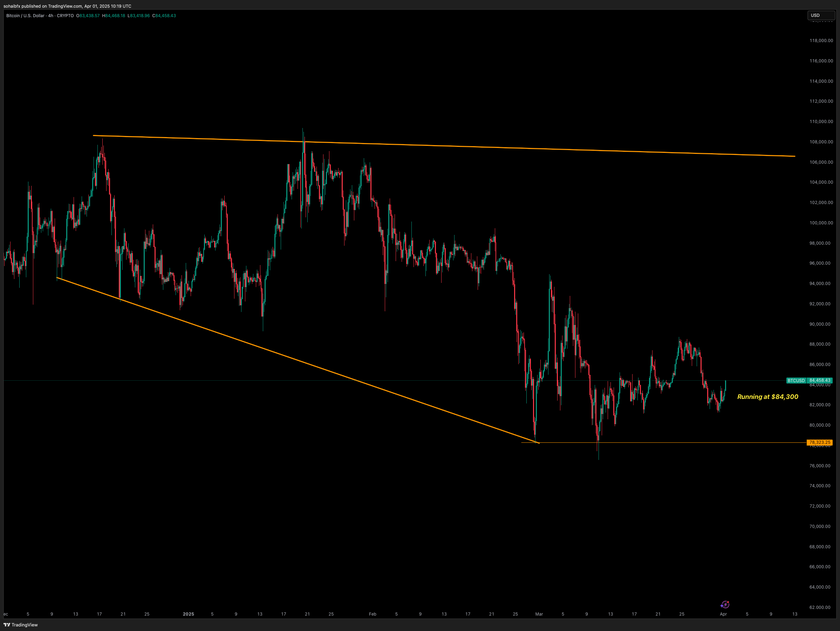Open the USD currency selector
The width and height of the screenshot is (840, 631).
pos(821,15)
